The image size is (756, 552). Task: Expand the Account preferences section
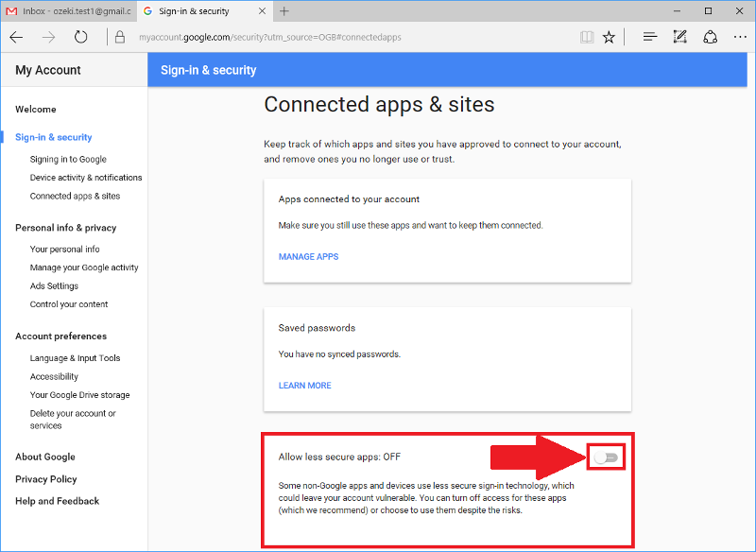[60, 336]
